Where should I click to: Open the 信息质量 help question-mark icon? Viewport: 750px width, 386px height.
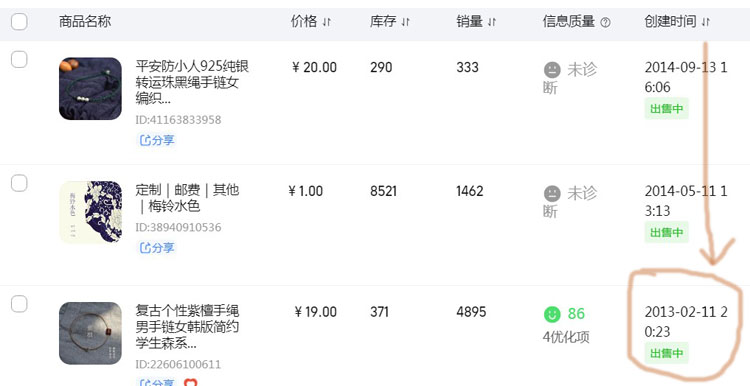605,22
